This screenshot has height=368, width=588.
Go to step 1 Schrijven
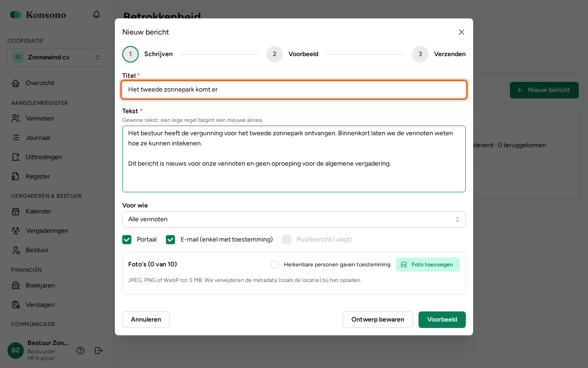click(x=147, y=54)
